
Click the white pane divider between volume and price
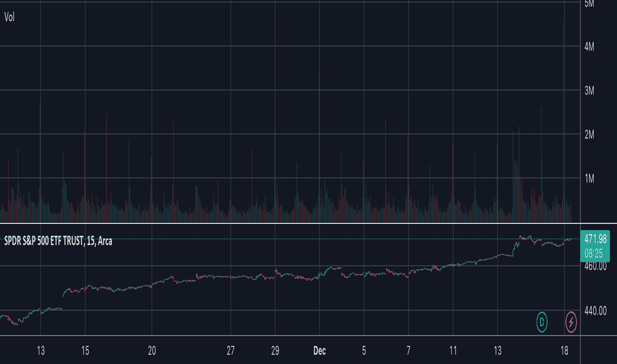(308, 223)
